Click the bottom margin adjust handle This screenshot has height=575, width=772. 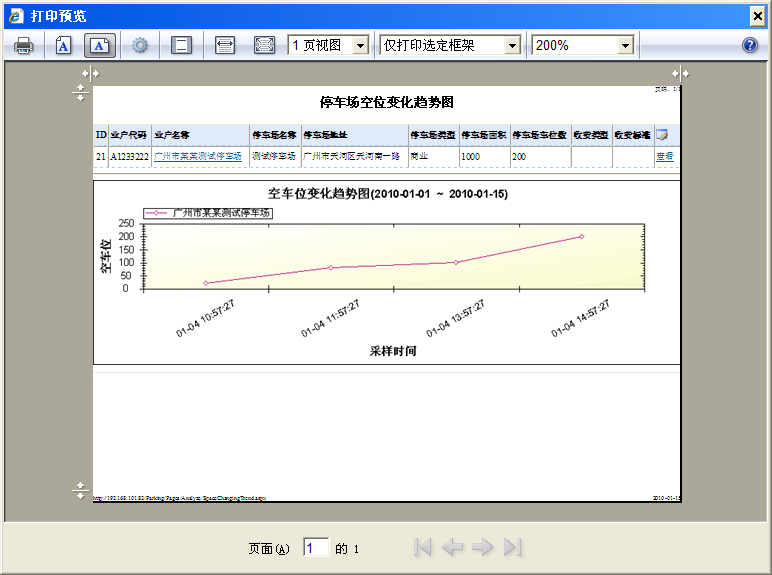point(80,491)
